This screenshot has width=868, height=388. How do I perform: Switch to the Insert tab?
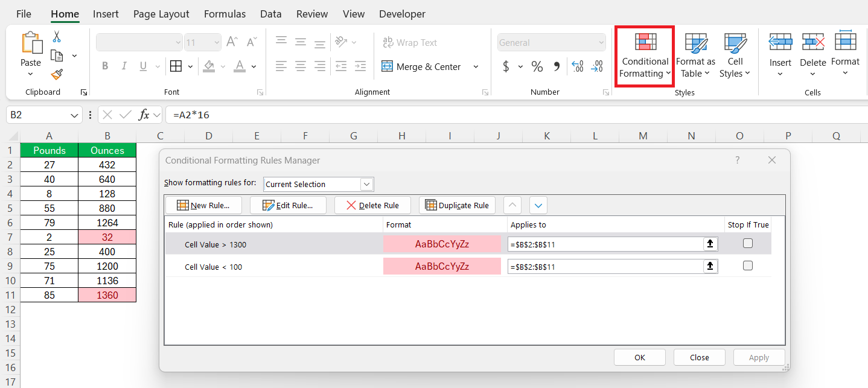(x=106, y=13)
